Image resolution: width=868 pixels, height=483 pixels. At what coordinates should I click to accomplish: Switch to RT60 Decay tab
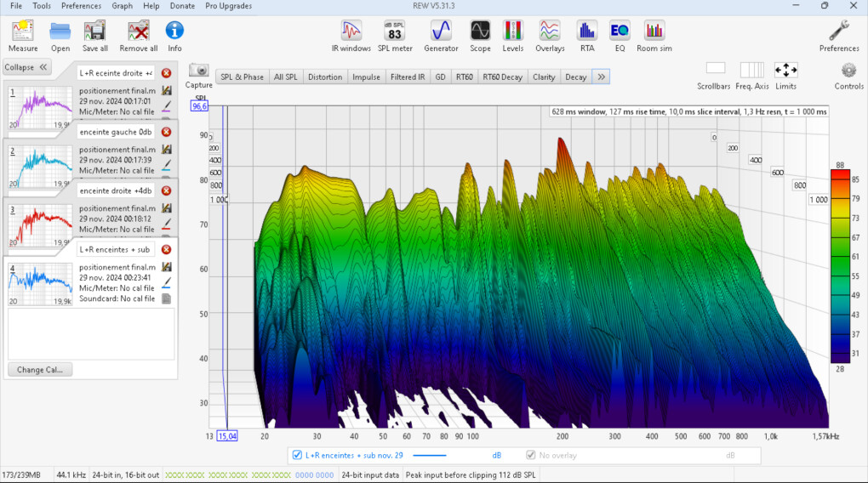click(502, 77)
